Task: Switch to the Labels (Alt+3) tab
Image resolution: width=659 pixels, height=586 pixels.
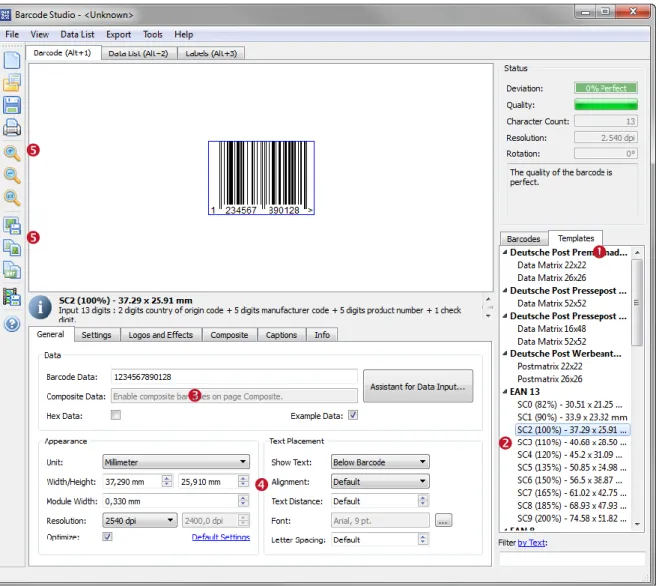Action: 211,53
